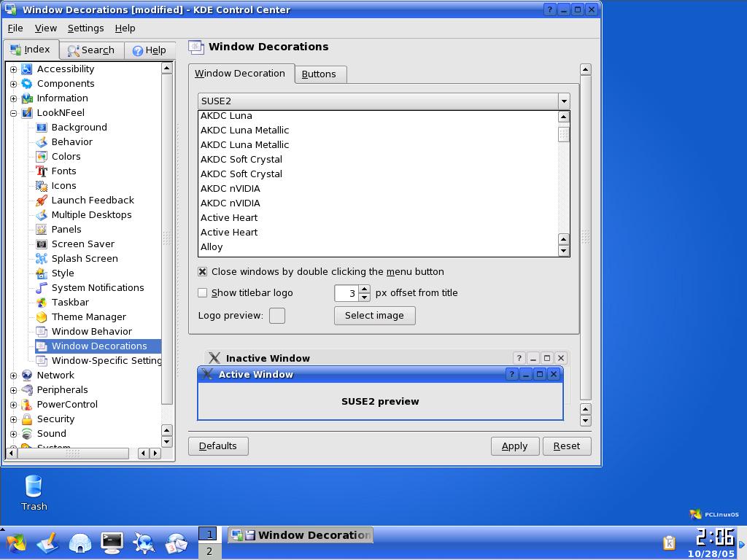Screen dimensions: 747x560
Task: Click the Colors palette icon
Action: pyautogui.click(x=42, y=157)
